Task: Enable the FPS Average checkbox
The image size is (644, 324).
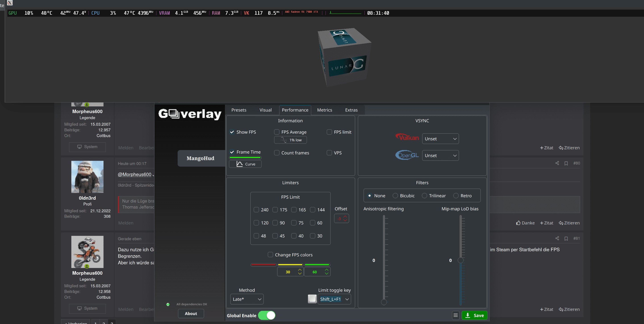Action: click(x=276, y=132)
